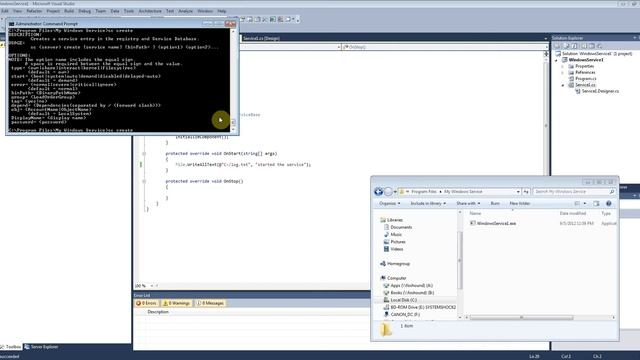This screenshot has width=640, height=360.
Task: Click the Explorer address bar path
Action: click(460, 191)
